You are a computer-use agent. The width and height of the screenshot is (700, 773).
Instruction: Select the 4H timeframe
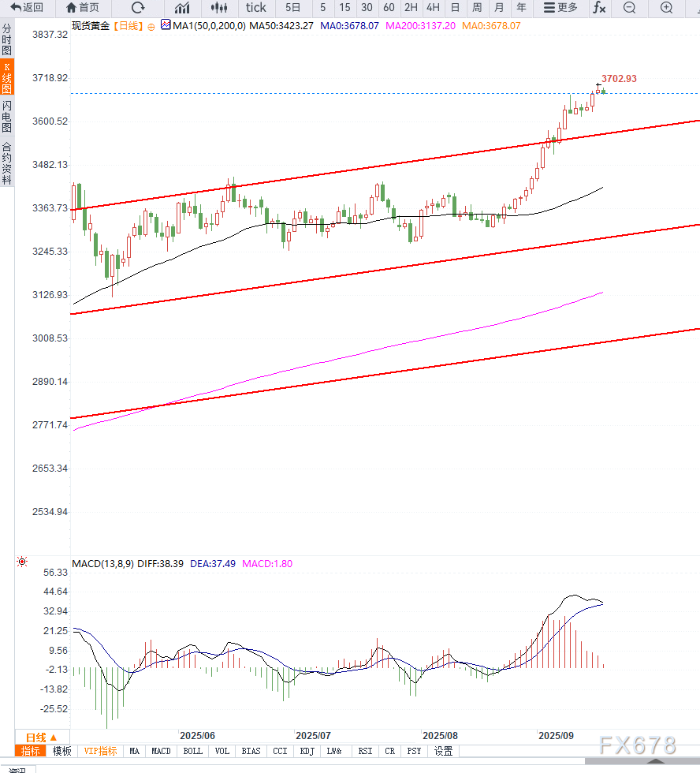click(433, 8)
